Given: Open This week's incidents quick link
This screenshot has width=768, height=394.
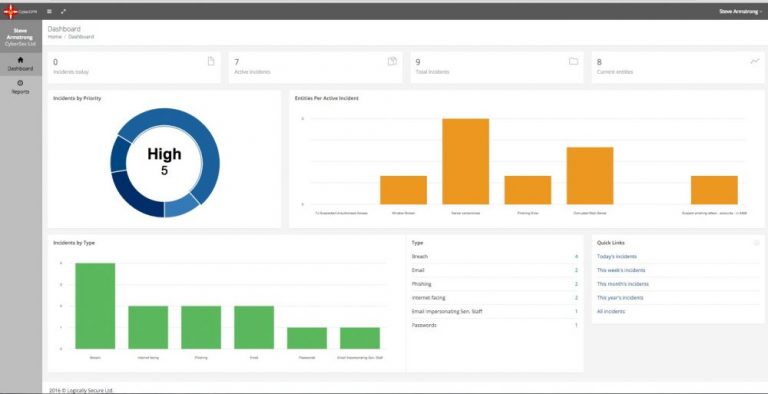Looking at the screenshot, I should pyautogui.click(x=621, y=270).
